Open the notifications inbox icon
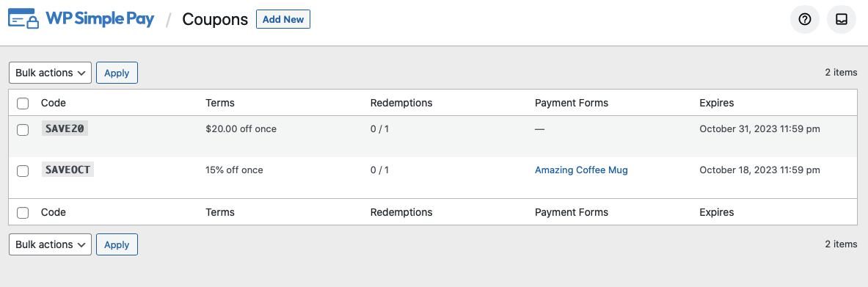This screenshot has width=868, height=287. click(x=842, y=19)
